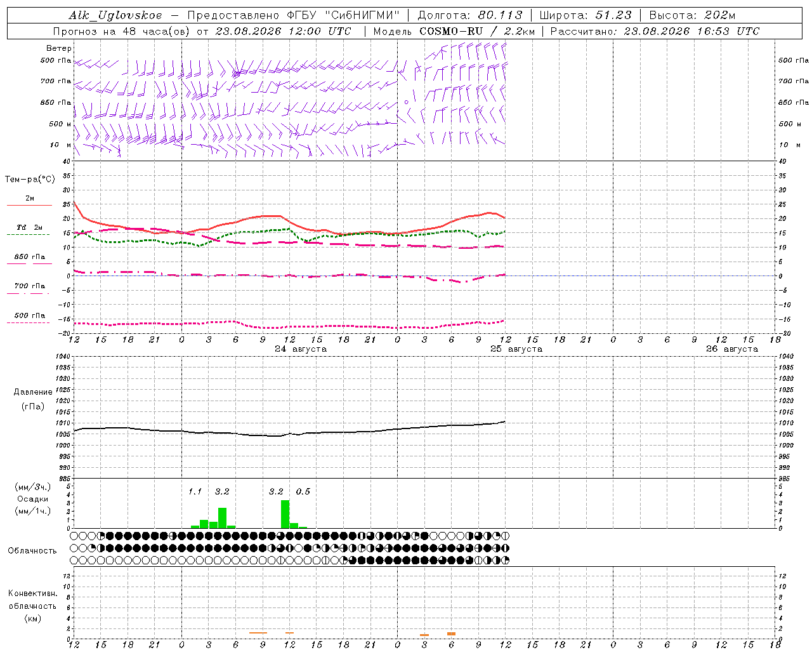Click the 1.1 precipitation value label
Viewport: 812px width, 650px height.
tap(195, 491)
